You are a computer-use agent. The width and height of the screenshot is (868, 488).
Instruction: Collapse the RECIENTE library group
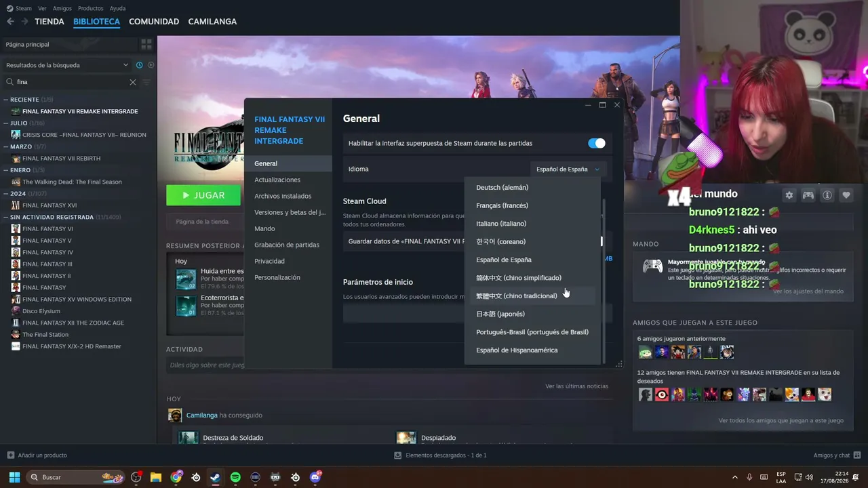tap(6, 100)
